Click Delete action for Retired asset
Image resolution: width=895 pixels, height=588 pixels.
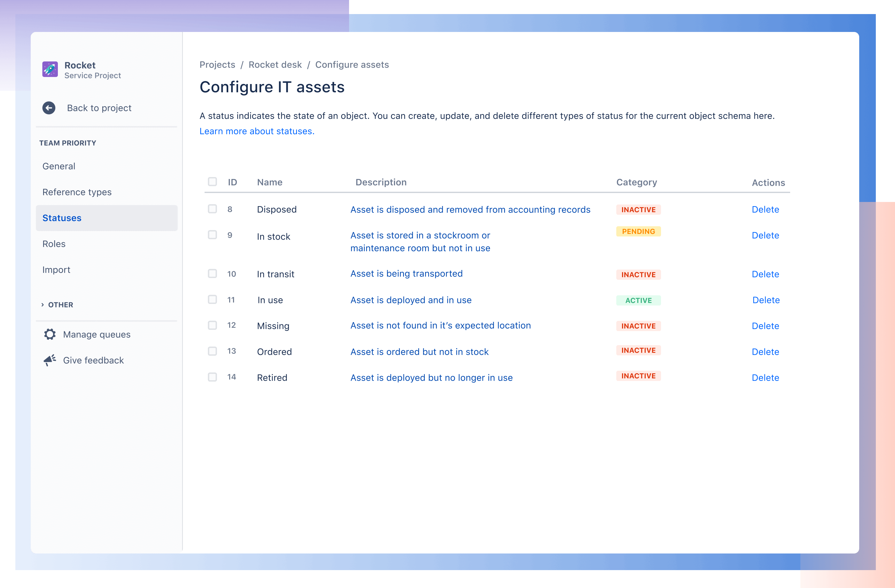coord(765,377)
